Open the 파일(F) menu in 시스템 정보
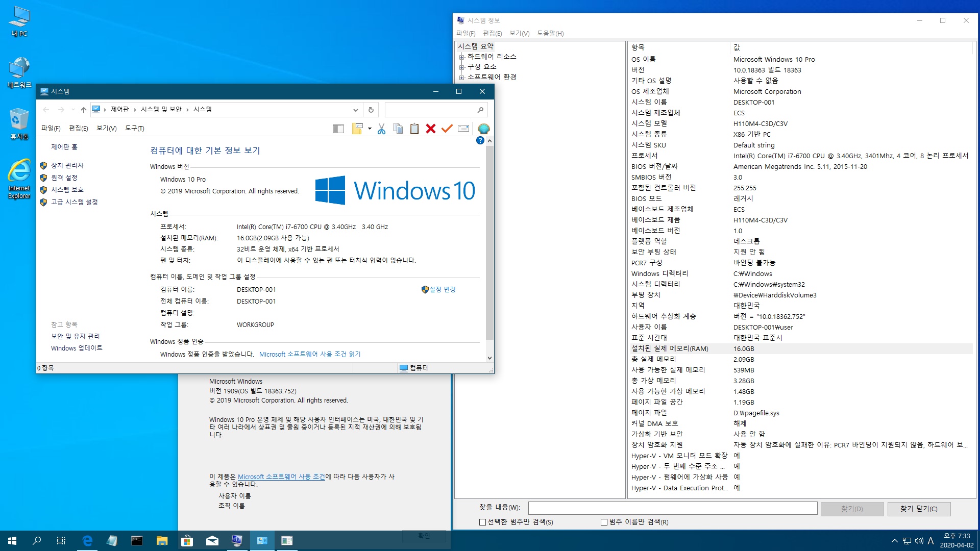 pyautogui.click(x=465, y=33)
